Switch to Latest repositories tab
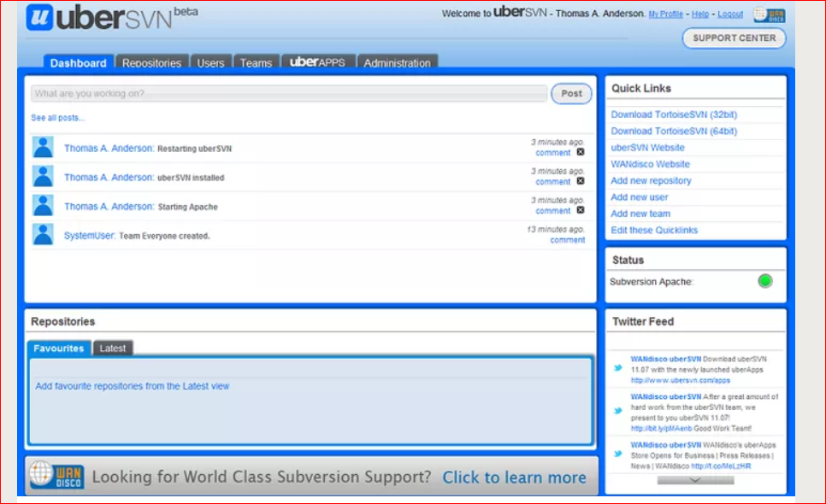This screenshot has width=826, height=504. tap(113, 349)
